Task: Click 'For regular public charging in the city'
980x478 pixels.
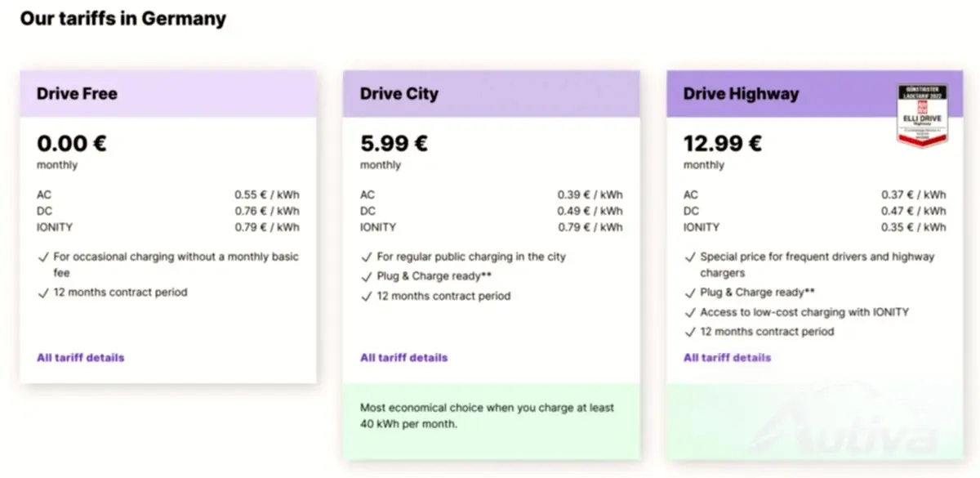Action: [x=471, y=257]
